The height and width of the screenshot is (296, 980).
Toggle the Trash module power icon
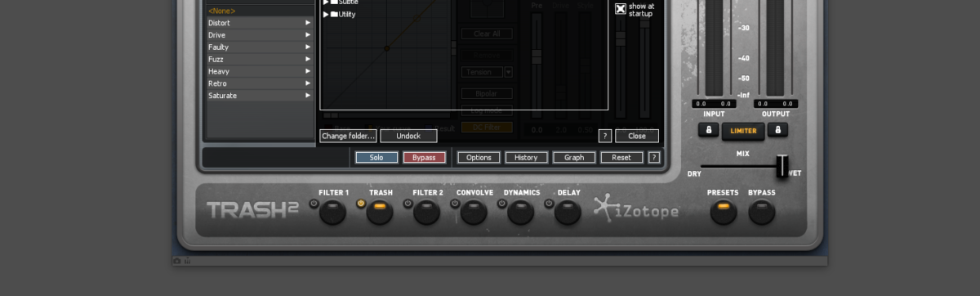[x=361, y=203]
